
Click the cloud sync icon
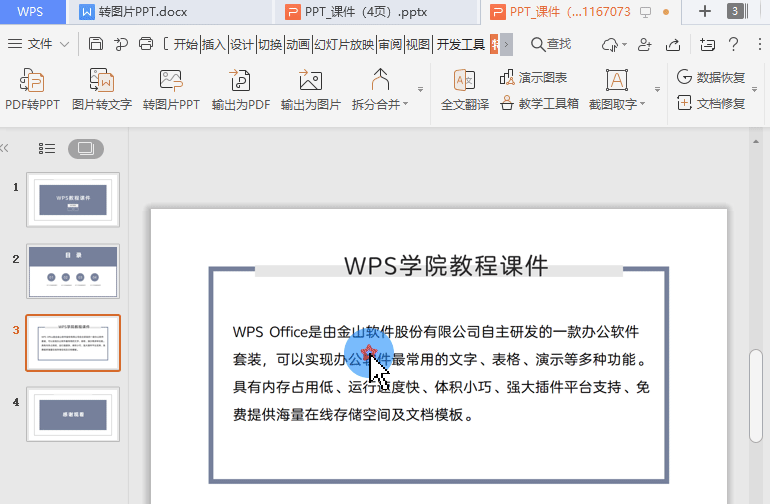click(609, 45)
